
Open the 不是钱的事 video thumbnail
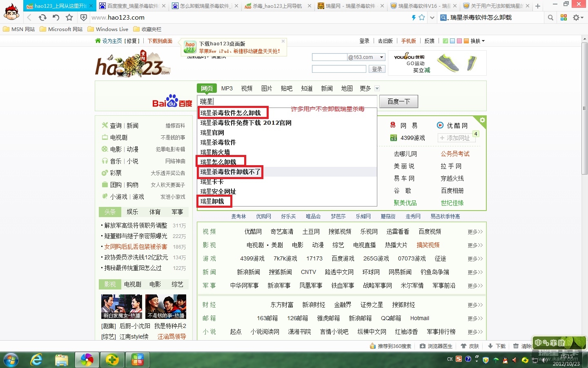(x=166, y=307)
